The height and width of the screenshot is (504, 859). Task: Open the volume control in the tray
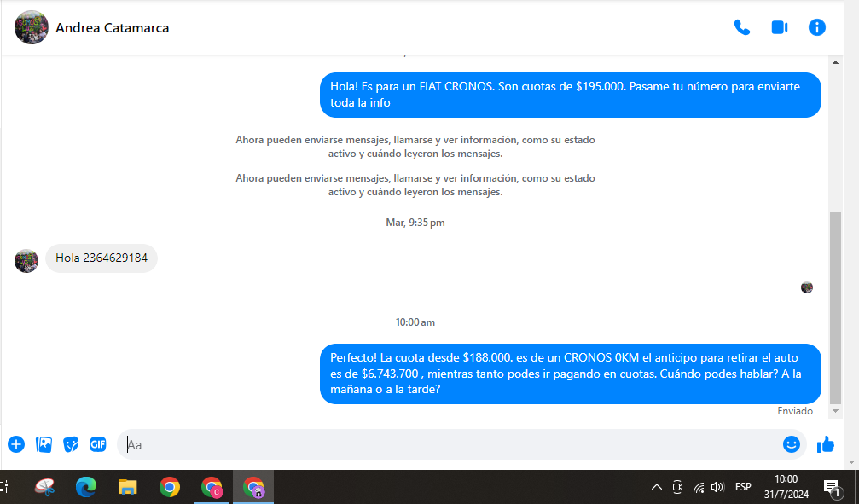717,487
